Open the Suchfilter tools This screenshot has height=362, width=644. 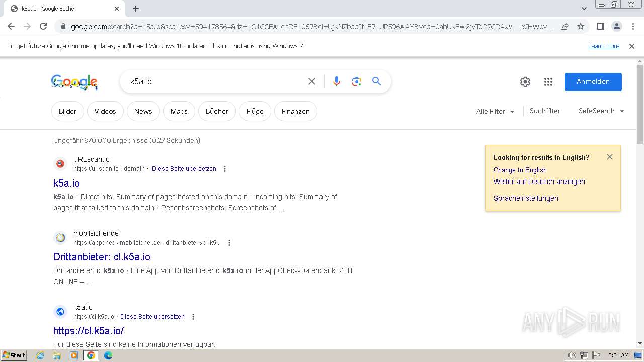(545, 111)
